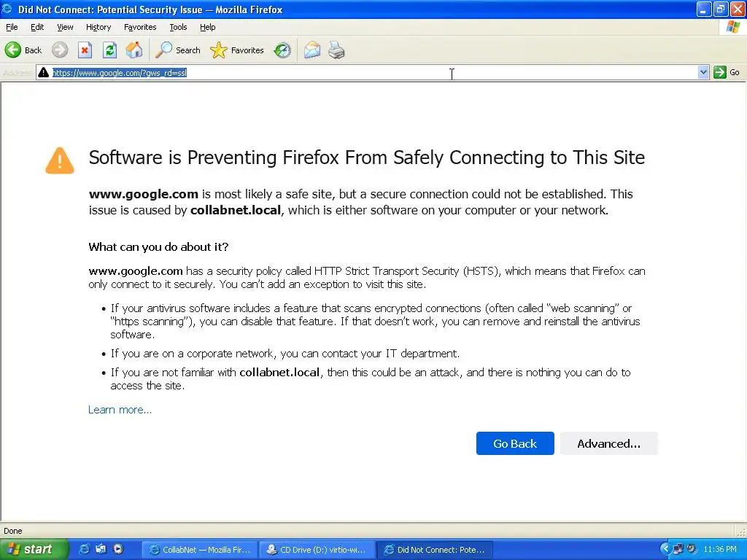Click the green Go arrow button
Image resolution: width=747 pixels, height=560 pixels.
(720, 72)
